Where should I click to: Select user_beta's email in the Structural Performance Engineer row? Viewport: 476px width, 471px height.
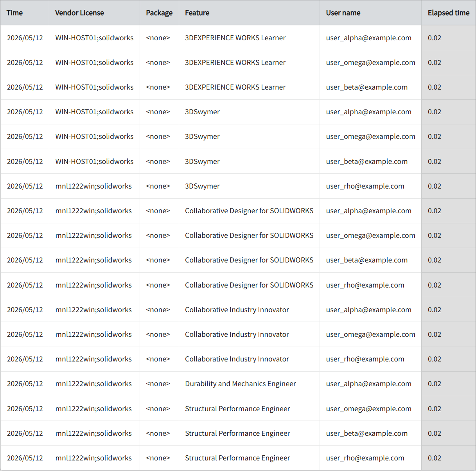point(367,433)
